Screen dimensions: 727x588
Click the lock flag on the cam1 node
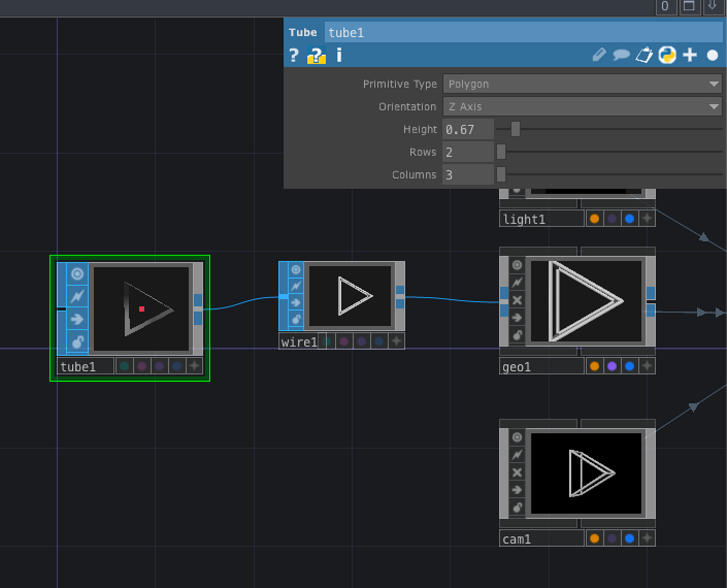coord(517,508)
